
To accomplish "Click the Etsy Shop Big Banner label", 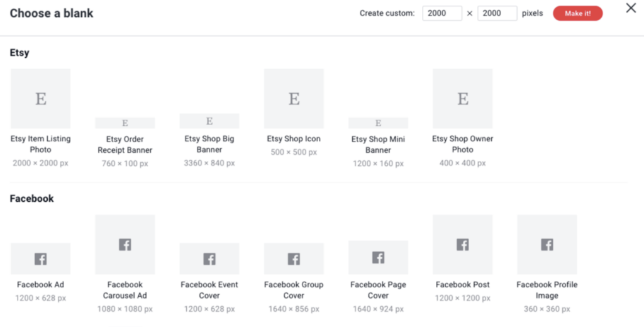I will (209, 144).
